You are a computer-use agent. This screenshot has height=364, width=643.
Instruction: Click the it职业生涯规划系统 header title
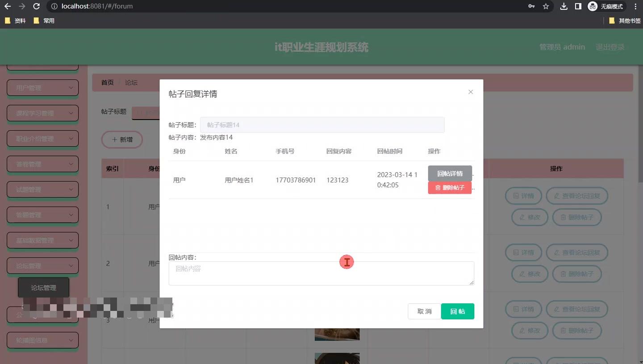(x=321, y=47)
